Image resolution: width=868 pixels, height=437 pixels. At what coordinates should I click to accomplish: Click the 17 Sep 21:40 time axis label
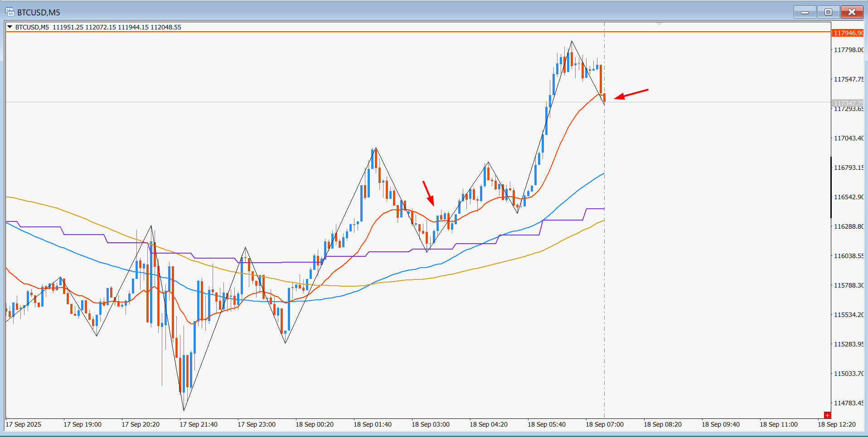click(199, 424)
